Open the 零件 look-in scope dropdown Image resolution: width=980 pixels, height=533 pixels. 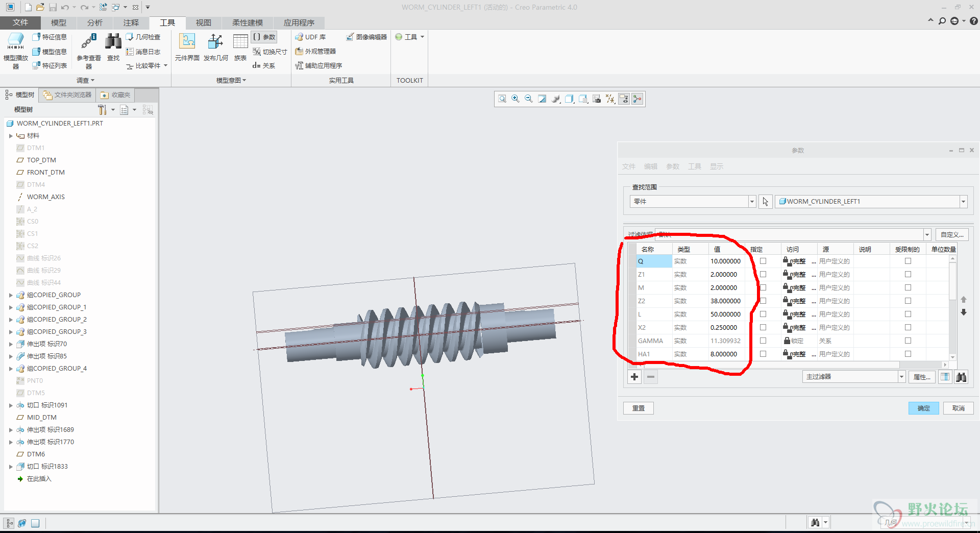point(751,202)
